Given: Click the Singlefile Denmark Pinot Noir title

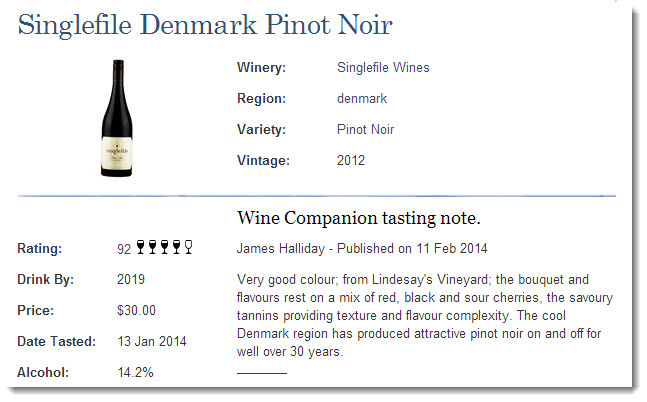Looking at the screenshot, I should [205, 25].
